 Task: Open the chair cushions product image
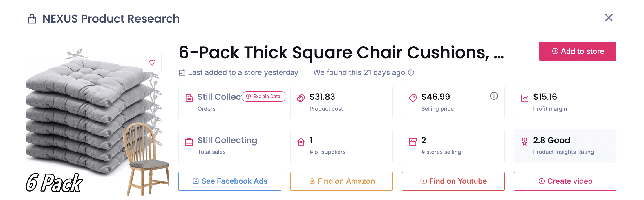(x=93, y=122)
